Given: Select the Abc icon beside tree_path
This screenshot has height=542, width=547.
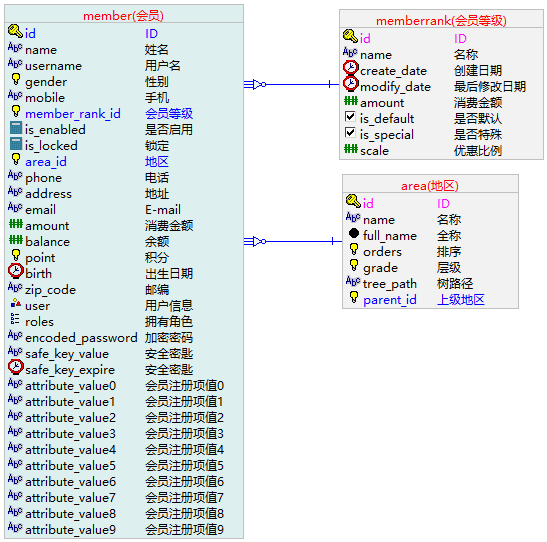Looking at the screenshot, I should [x=353, y=281].
